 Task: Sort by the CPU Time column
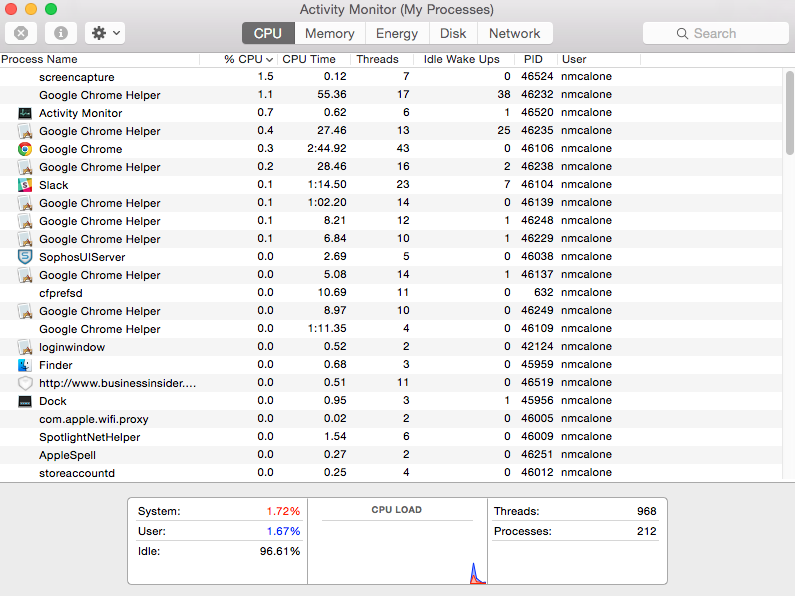(x=309, y=59)
